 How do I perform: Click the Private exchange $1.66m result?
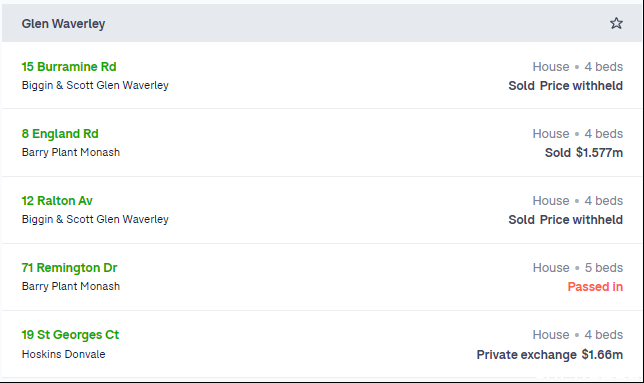550,354
